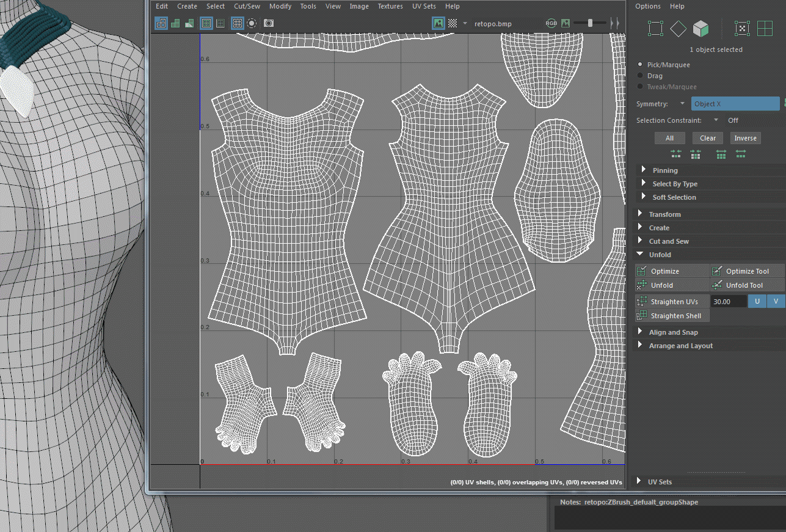The width and height of the screenshot is (786, 532).
Task: Open the Cut/Sew menu
Action: (x=247, y=6)
